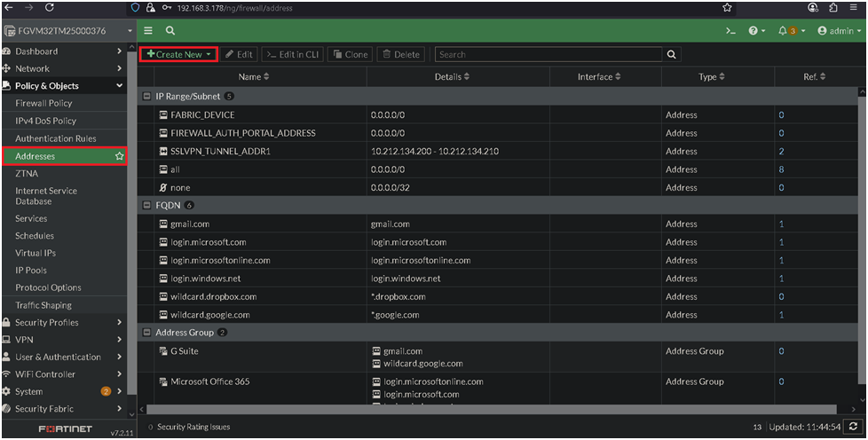Open the global search magnifier icon

170,31
